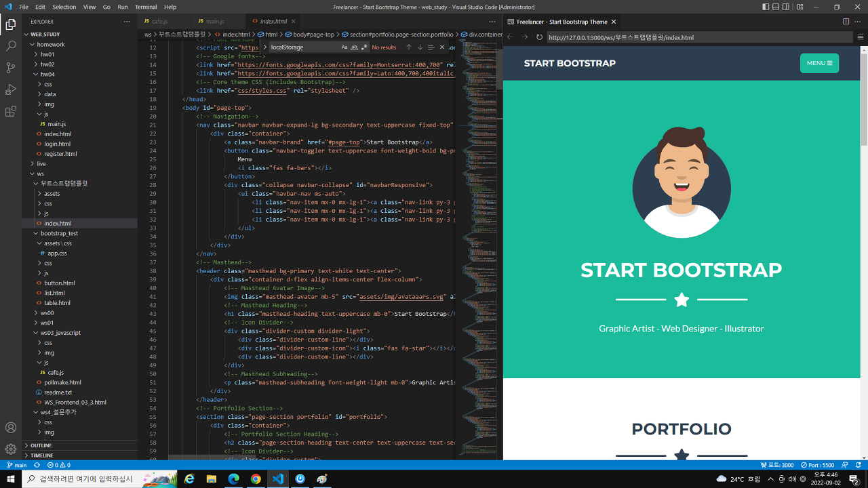868x488 pixels.
Task: Open the Help menu
Action: click(x=170, y=7)
